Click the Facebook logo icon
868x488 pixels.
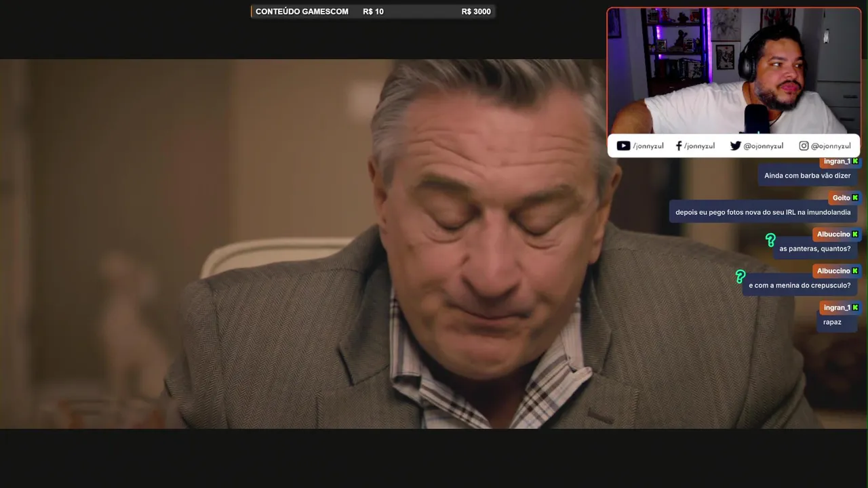[679, 146]
